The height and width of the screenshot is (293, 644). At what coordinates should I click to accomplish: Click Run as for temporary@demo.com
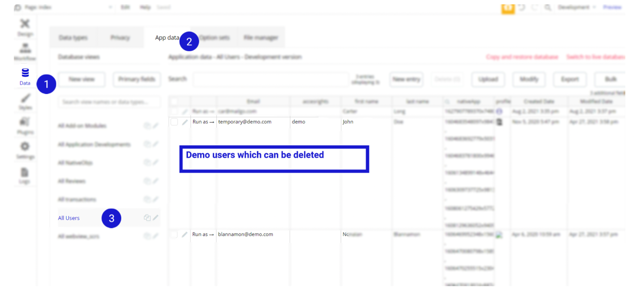[203, 122]
